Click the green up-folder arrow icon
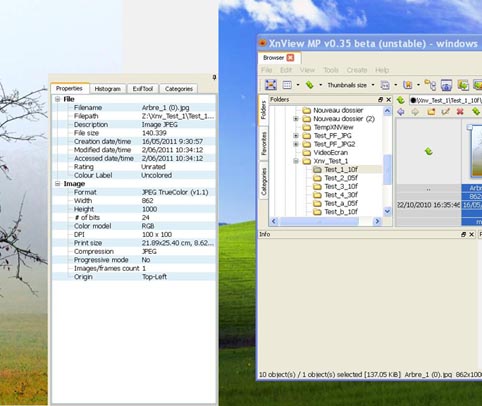 click(x=401, y=100)
